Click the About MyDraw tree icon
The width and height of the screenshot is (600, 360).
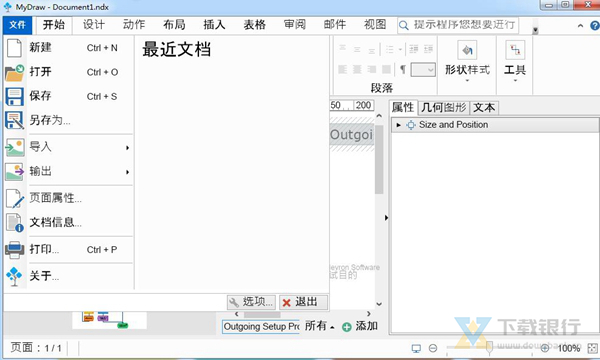pos(14,276)
